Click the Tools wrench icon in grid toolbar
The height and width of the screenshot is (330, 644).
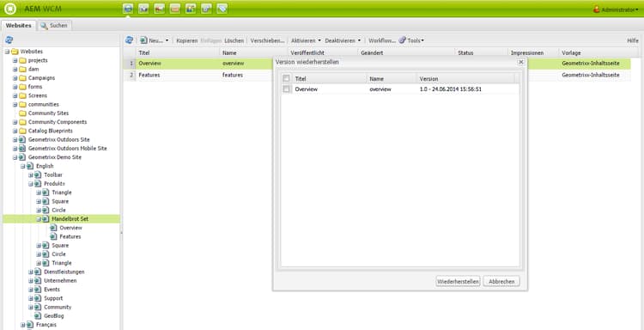coord(403,40)
